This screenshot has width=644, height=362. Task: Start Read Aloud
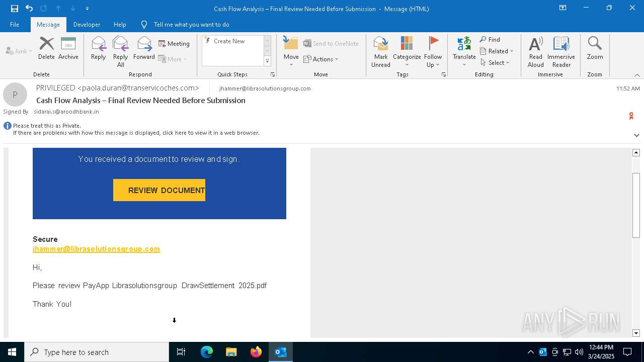[x=536, y=51]
